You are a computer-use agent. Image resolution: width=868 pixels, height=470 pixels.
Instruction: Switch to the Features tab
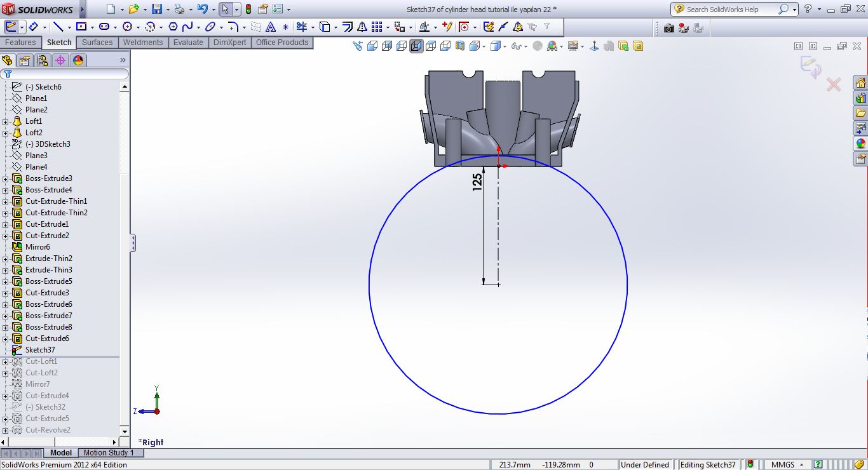pyautogui.click(x=20, y=43)
